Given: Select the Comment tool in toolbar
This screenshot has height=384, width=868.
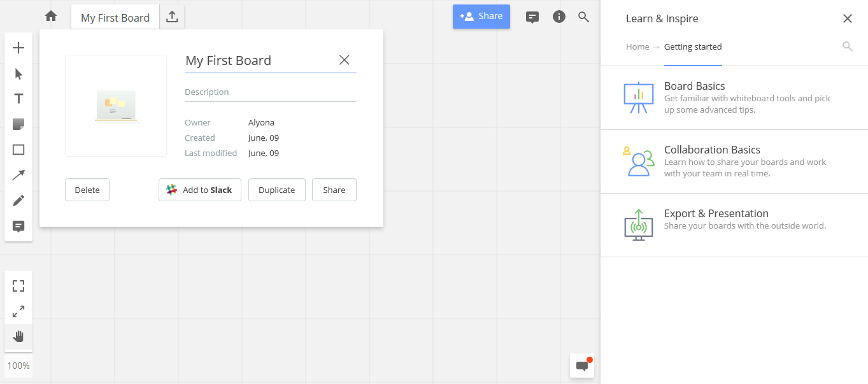Looking at the screenshot, I should 18,226.
